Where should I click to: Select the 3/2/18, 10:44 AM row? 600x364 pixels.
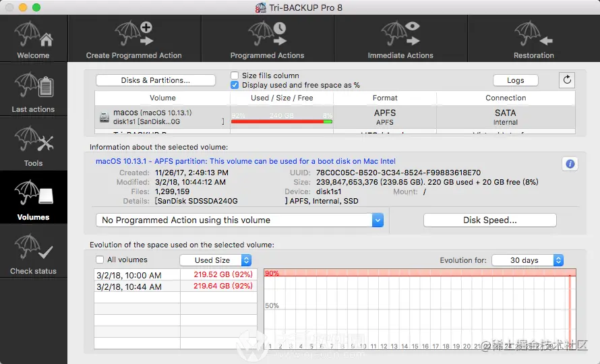click(x=176, y=286)
